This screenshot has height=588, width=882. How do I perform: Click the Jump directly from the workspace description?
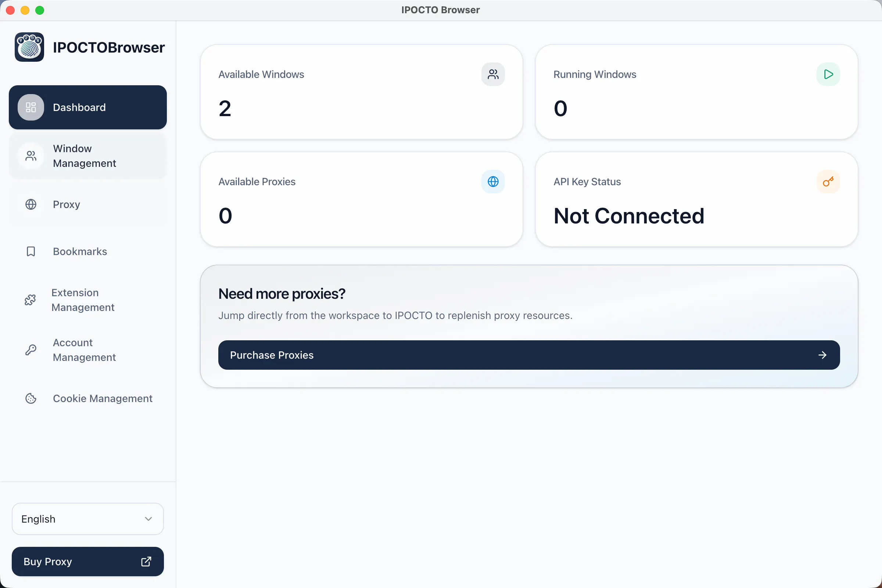click(x=395, y=315)
